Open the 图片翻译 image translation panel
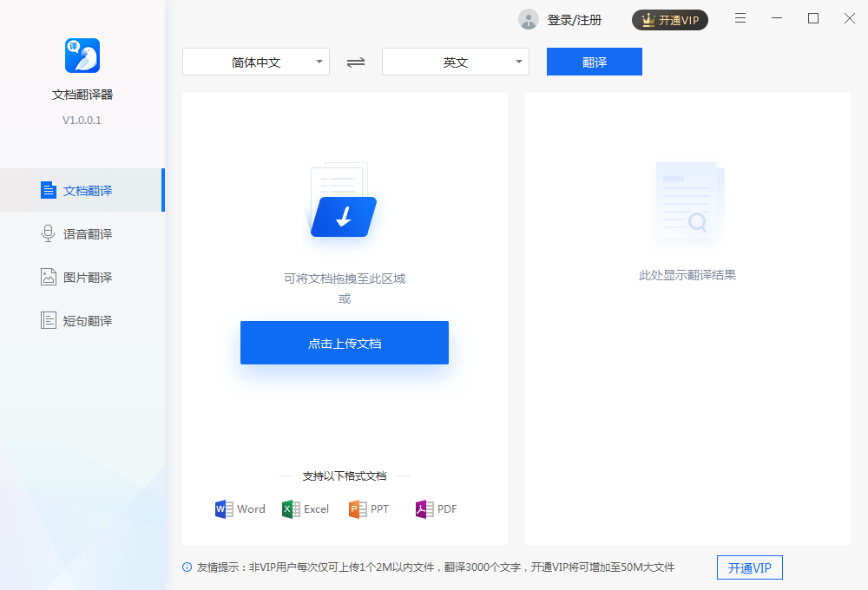Screen dimensions: 868x590 click(x=82, y=276)
